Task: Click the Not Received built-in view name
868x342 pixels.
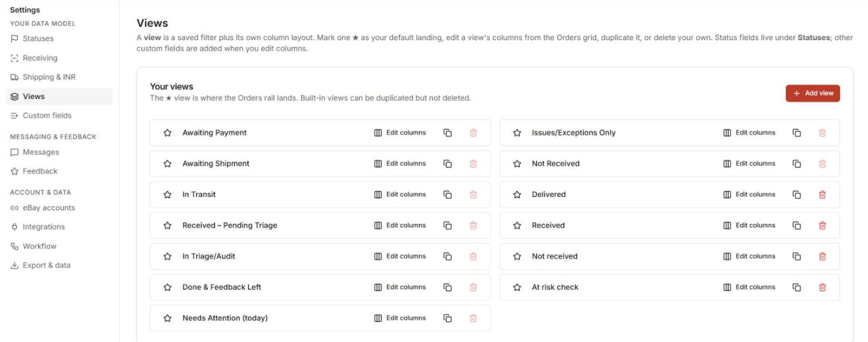Action: (555, 164)
